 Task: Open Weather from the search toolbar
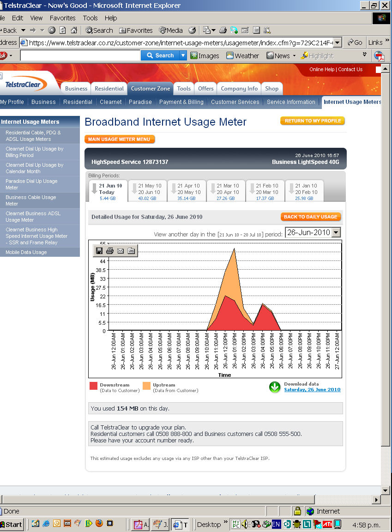[x=242, y=55]
